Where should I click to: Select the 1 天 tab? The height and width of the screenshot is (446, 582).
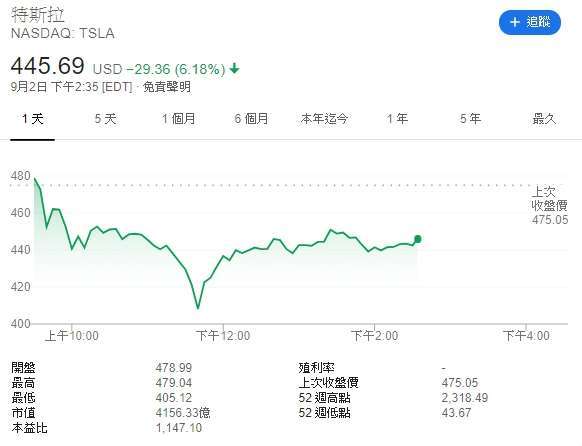[x=33, y=119]
